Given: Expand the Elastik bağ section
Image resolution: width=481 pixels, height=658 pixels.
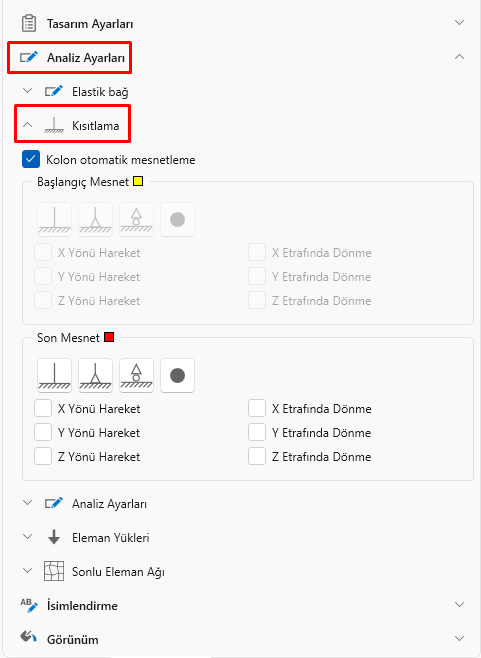Looking at the screenshot, I should tap(27, 91).
